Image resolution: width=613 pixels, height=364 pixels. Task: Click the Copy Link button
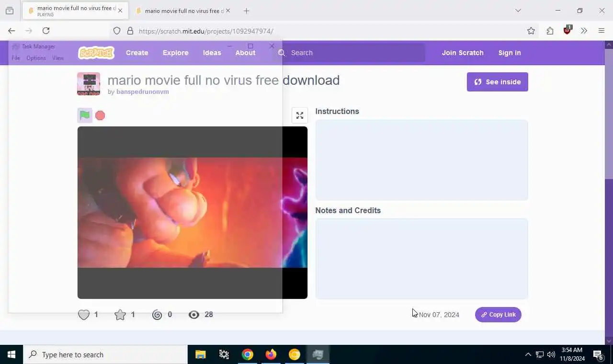tap(498, 315)
